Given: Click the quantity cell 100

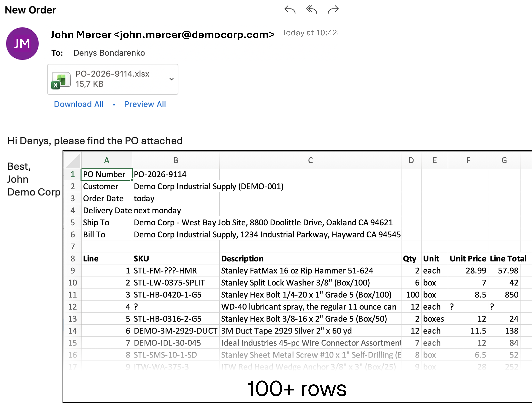Looking at the screenshot, I should click(411, 294).
